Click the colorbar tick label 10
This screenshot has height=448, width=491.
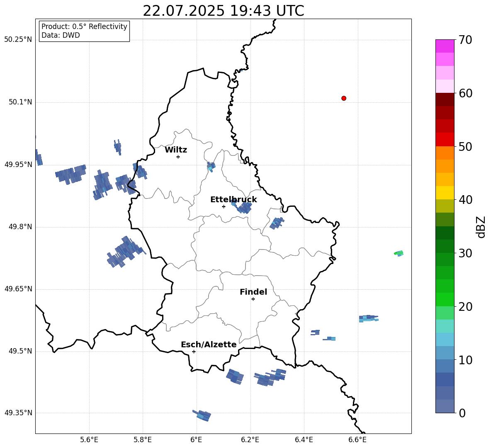tap(466, 360)
